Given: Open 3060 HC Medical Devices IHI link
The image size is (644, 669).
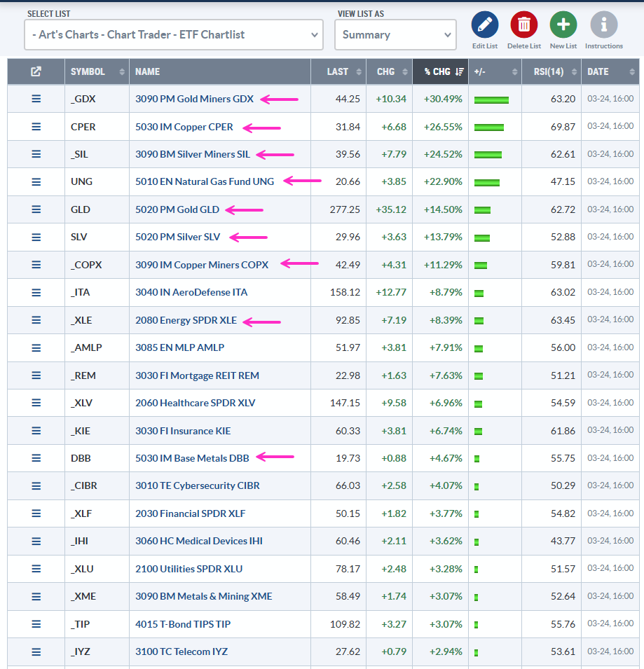Looking at the screenshot, I should 199,541.
